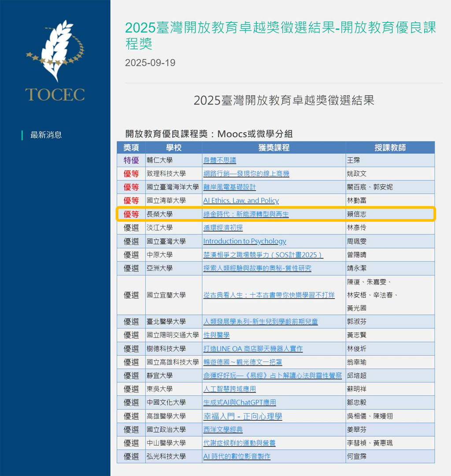This screenshot has height=476, width=451.
Task: Click the 幸福入門 - 正向心理學 link
Action: click(x=242, y=416)
